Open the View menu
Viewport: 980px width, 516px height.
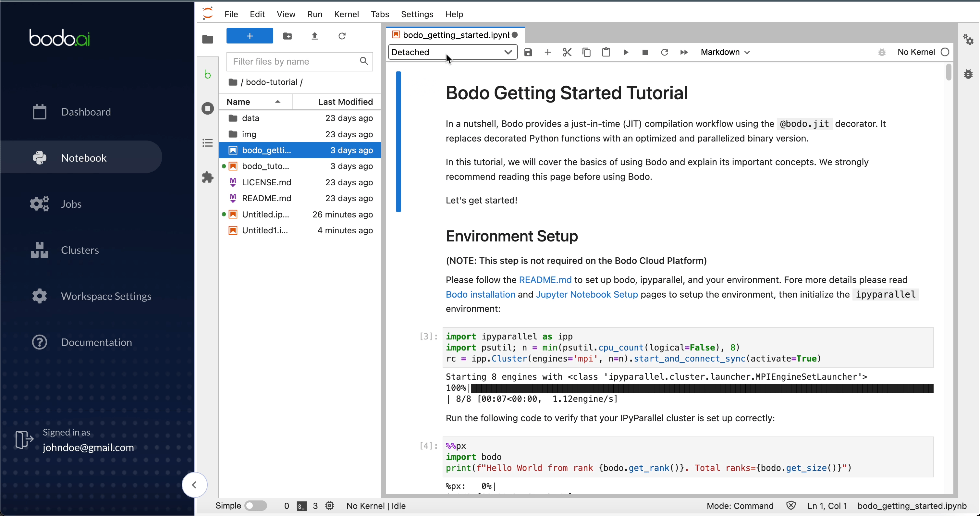click(286, 14)
